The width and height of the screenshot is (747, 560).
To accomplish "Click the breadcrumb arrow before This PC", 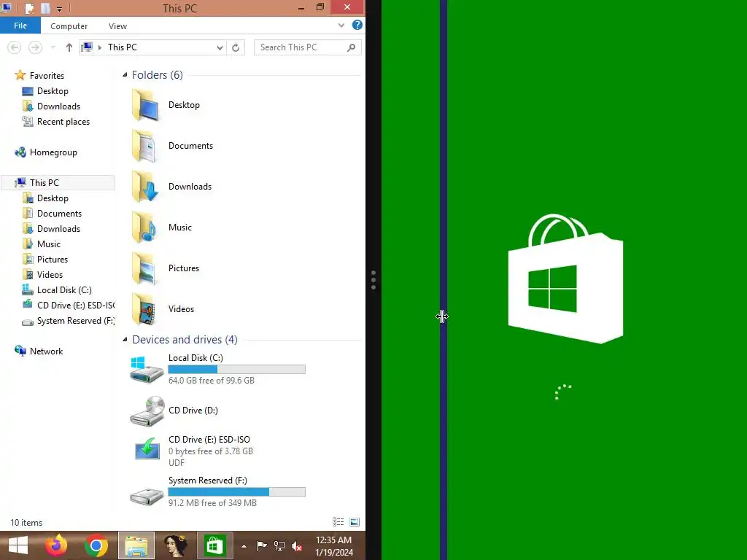I will 99,47.
